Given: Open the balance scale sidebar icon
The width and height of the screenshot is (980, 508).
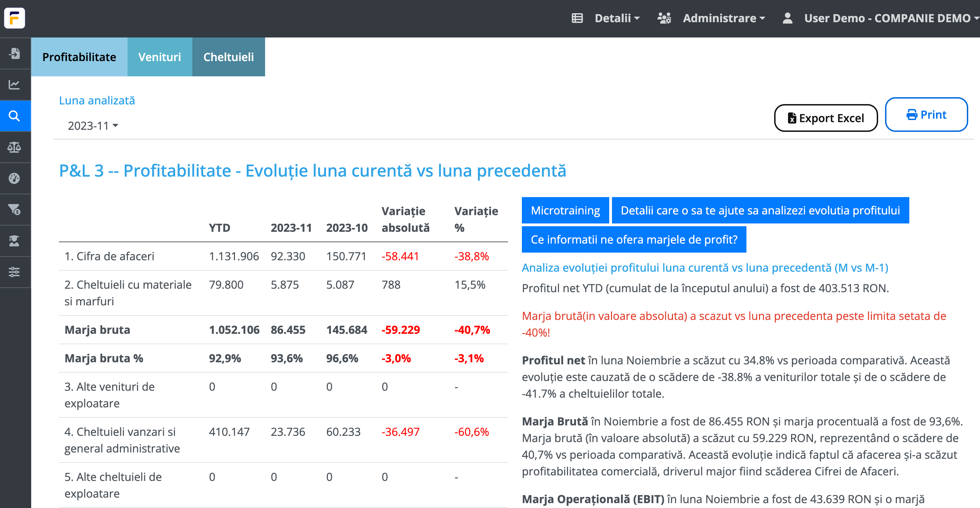Looking at the screenshot, I should click(15, 147).
